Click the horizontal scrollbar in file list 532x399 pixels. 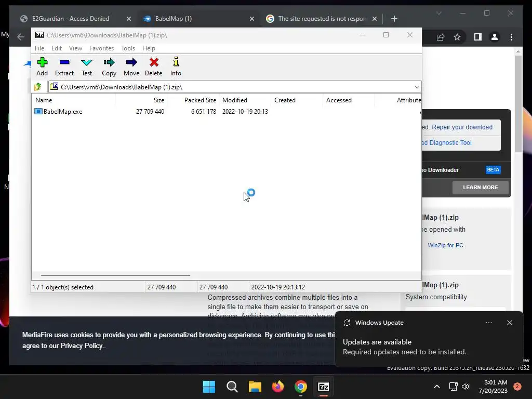(x=115, y=275)
